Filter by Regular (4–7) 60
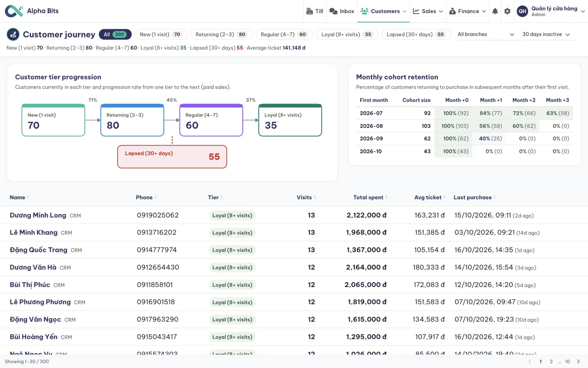The image size is (588, 368). (284, 34)
